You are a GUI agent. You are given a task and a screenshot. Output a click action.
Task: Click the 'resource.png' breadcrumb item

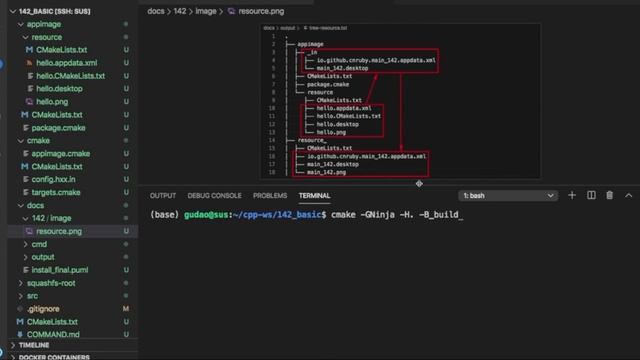pyautogui.click(x=256, y=11)
